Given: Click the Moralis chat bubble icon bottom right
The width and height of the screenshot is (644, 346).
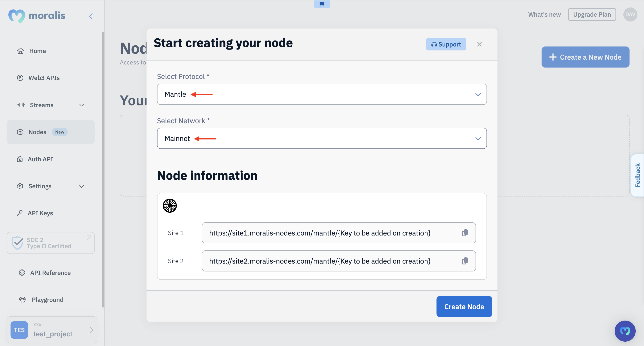Looking at the screenshot, I should [625, 330].
